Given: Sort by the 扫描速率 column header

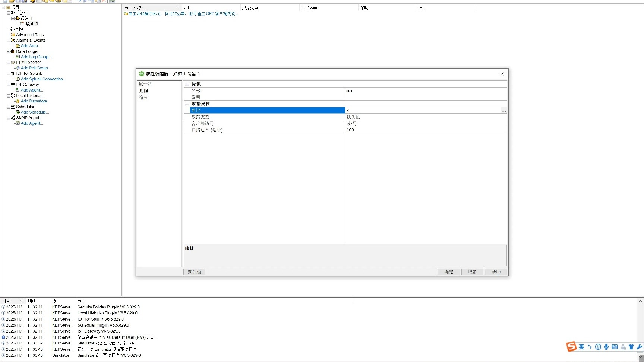Looking at the screenshot, I should (329, 7).
